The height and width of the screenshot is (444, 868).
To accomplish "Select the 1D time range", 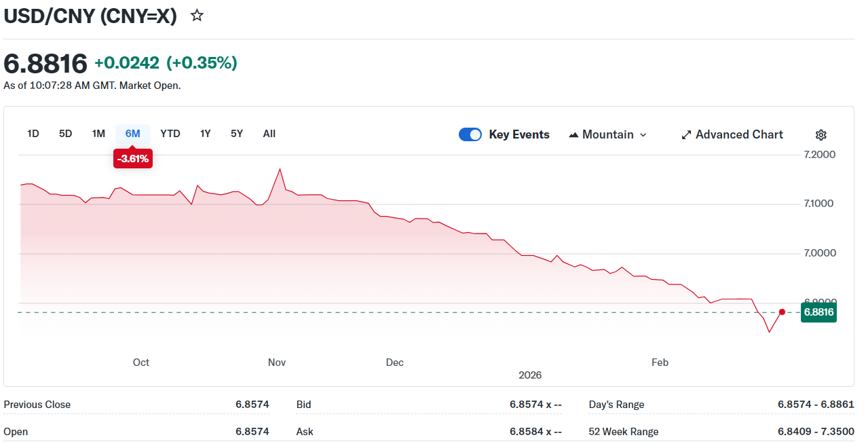I will [33, 134].
